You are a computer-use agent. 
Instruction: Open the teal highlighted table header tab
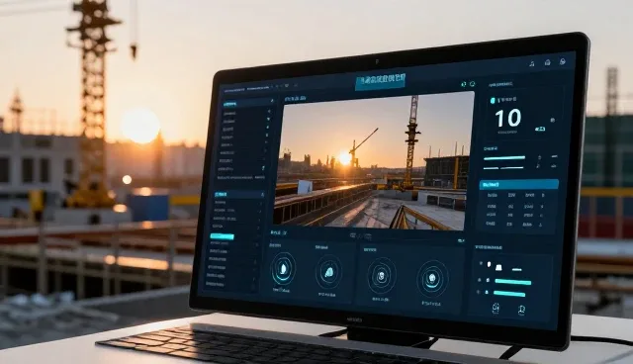tap(518, 185)
